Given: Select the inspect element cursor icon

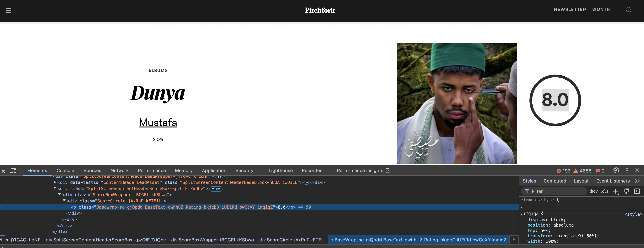Looking at the screenshot, I should [x=3, y=171].
